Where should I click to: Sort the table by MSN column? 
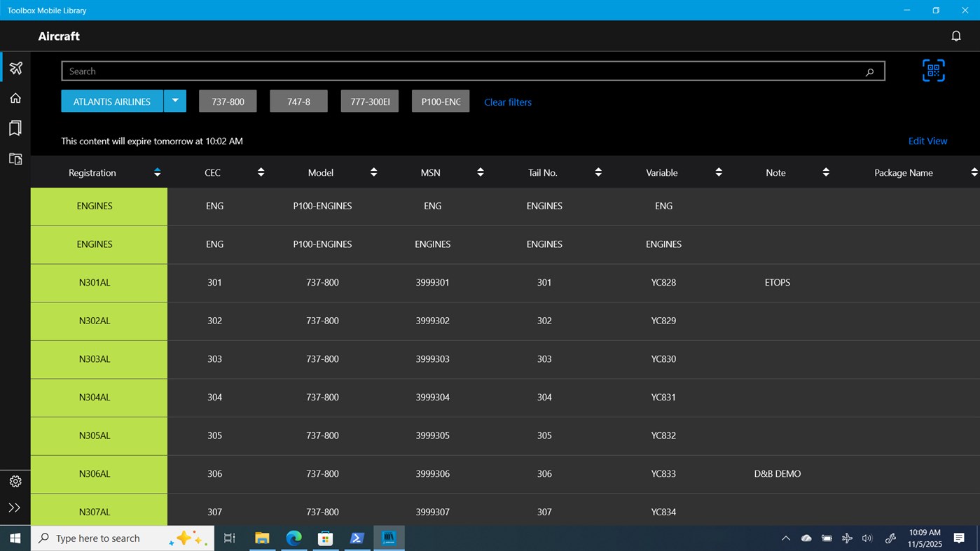pyautogui.click(x=480, y=172)
